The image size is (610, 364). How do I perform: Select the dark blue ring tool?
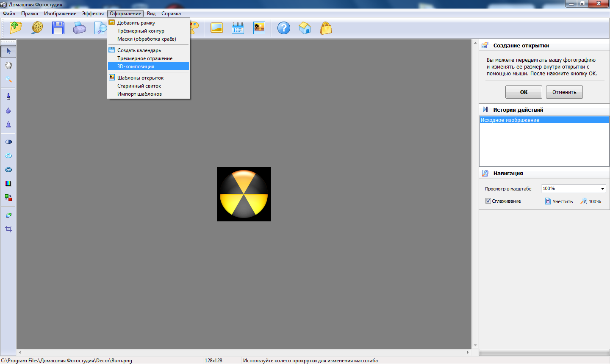coord(8,170)
